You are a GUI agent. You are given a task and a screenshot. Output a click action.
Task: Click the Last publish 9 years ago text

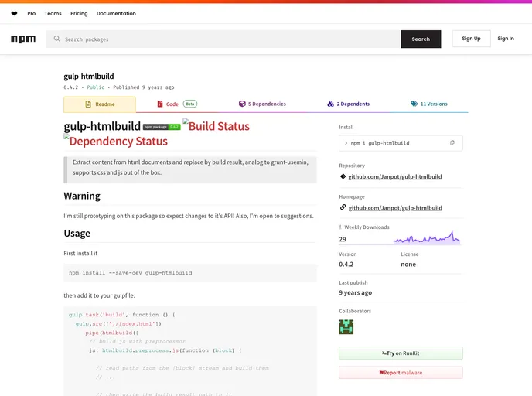point(355,292)
